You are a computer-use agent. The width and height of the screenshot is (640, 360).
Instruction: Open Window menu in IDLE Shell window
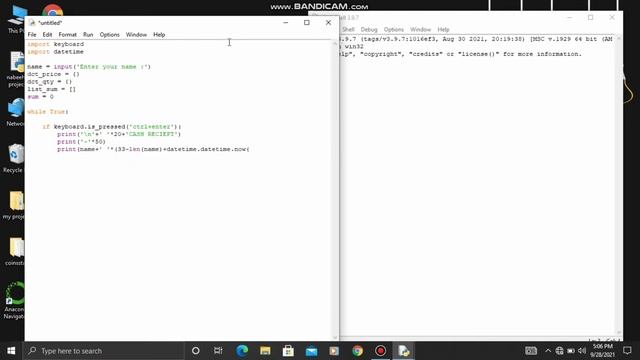[420, 29]
